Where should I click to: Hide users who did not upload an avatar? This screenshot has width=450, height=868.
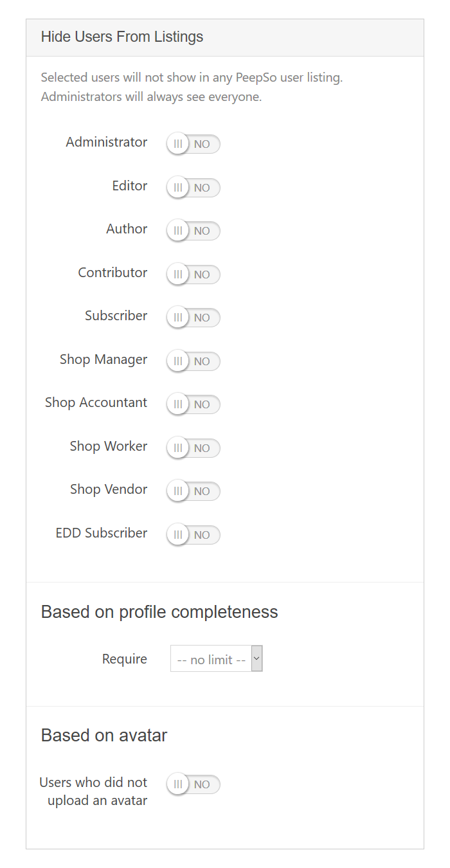click(x=193, y=784)
